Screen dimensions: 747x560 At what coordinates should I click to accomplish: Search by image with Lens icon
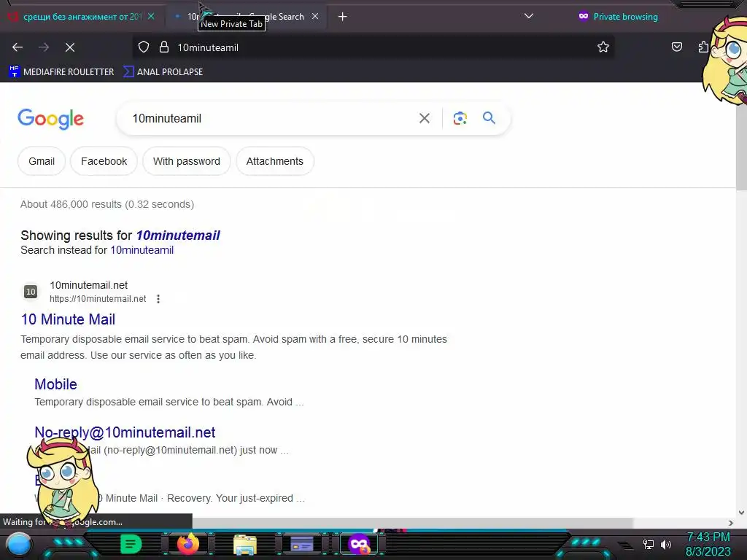click(460, 118)
